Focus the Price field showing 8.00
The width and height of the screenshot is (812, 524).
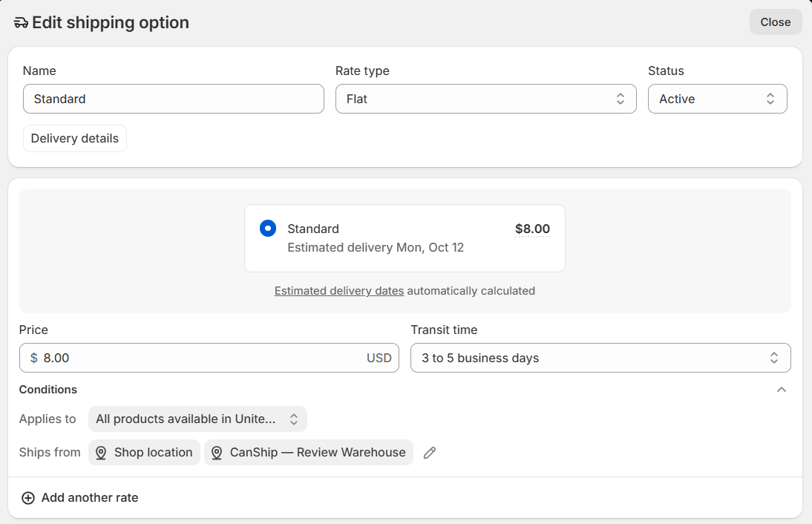[209, 358]
